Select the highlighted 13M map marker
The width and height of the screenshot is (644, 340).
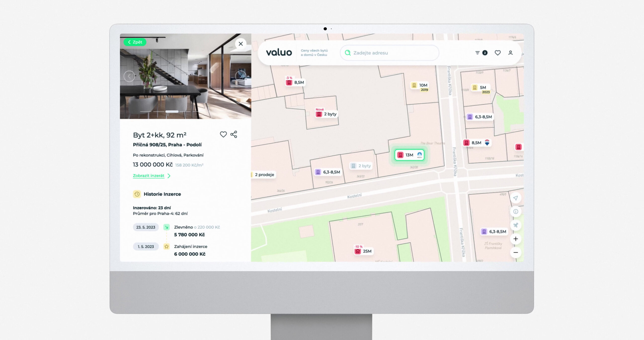409,155
